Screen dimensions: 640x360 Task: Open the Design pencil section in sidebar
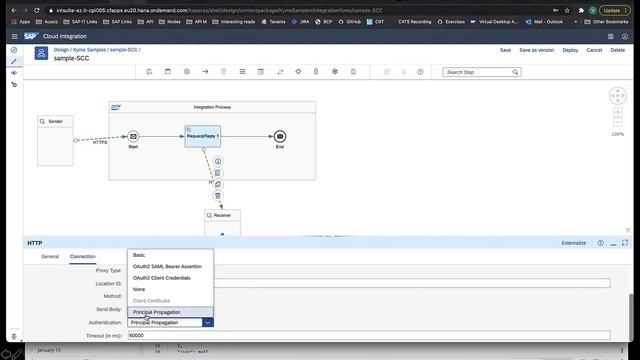[14, 61]
